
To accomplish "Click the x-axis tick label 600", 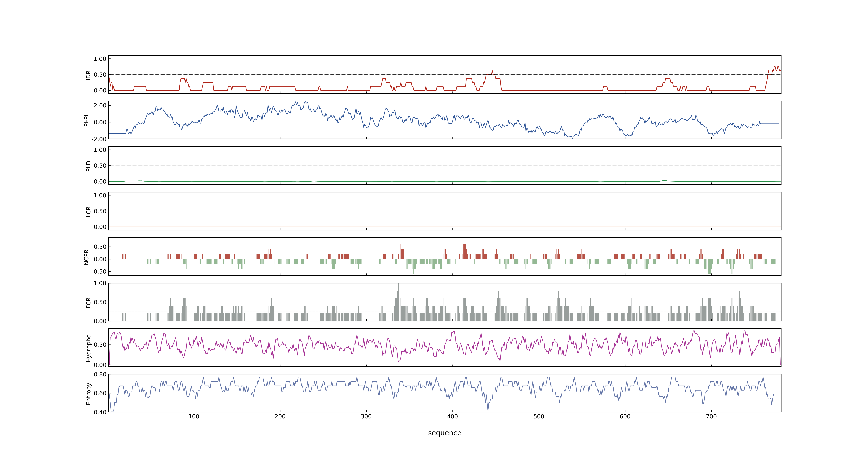I will (625, 416).
